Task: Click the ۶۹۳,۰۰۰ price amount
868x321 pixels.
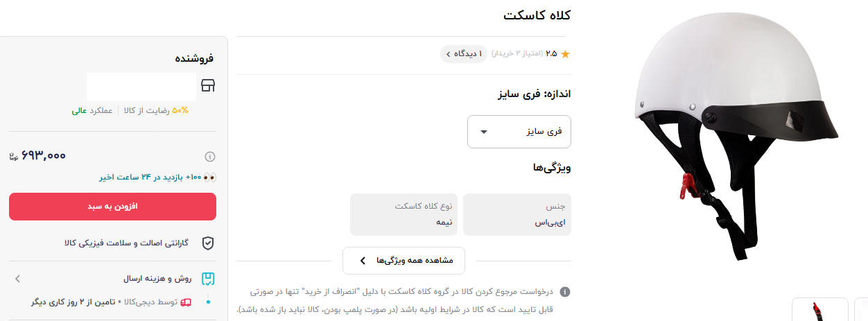Action: [44, 156]
